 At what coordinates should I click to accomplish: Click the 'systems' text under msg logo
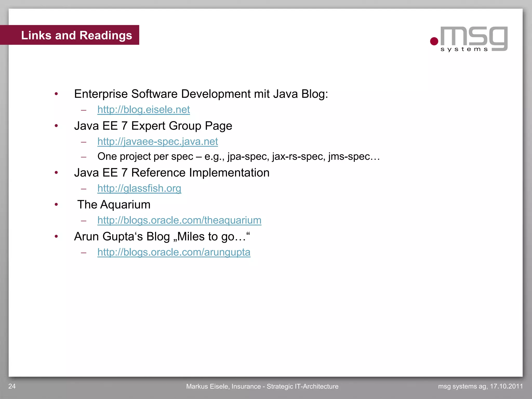point(464,49)
